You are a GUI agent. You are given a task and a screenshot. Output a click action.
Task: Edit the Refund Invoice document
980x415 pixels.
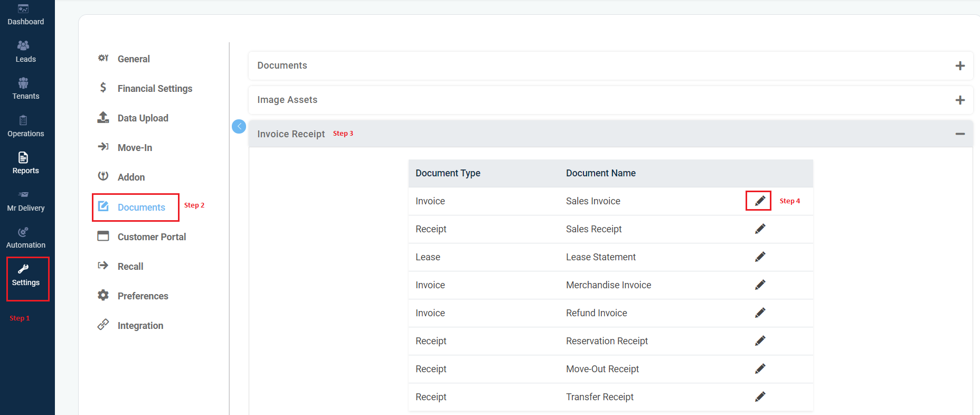pyautogui.click(x=760, y=313)
